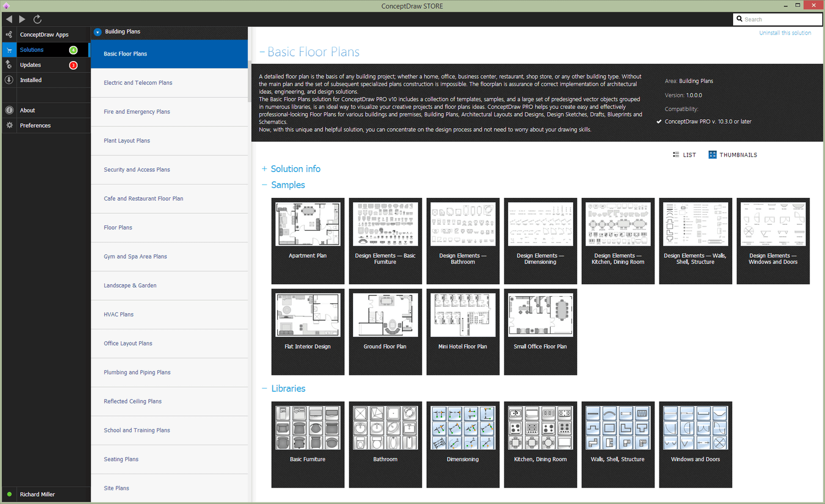Select Plant Layout Plans solution
The height and width of the screenshot is (504, 825).
click(x=169, y=141)
